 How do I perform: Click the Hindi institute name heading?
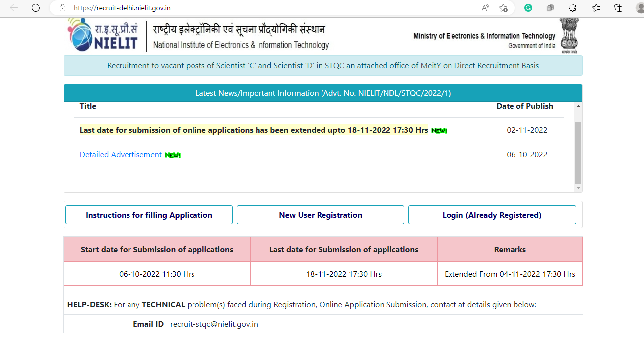pyautogui.click(x=240, y=29)
